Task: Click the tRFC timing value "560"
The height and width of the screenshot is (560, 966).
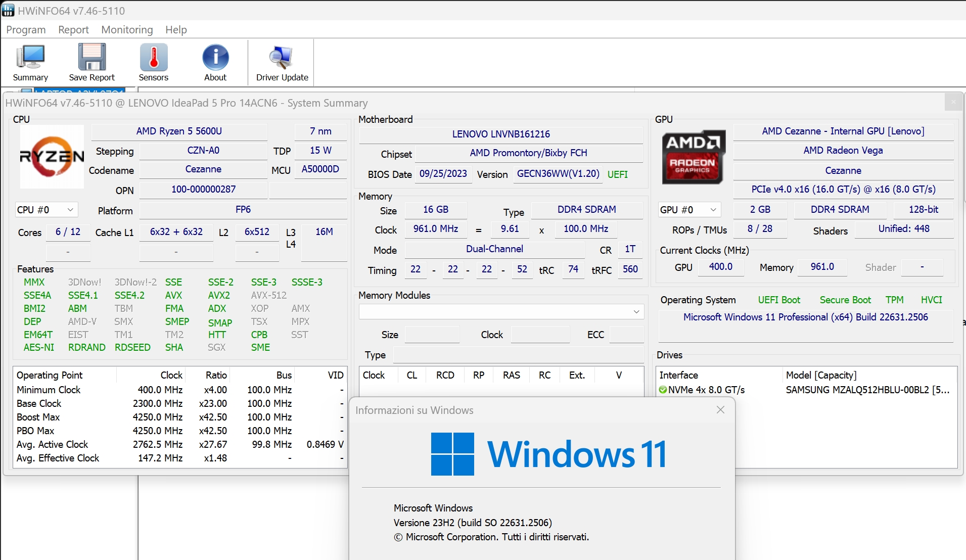Action: 630,269
